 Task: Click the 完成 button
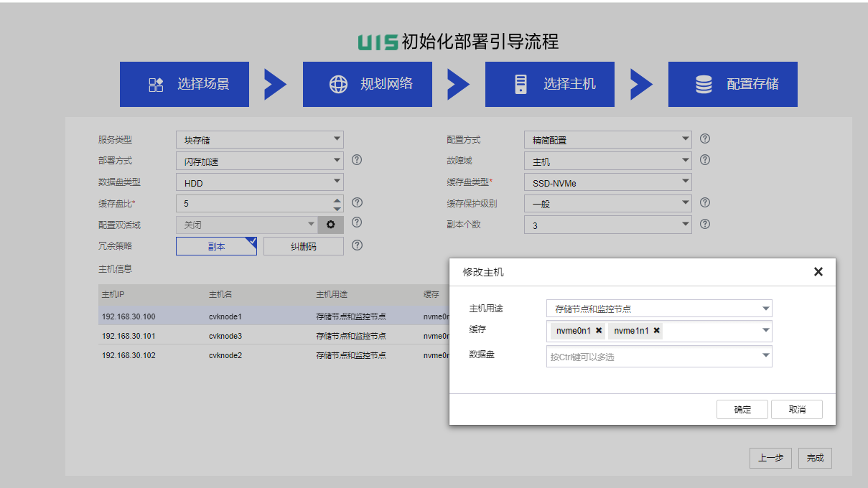pyautogui.click(x=815, y=458)
